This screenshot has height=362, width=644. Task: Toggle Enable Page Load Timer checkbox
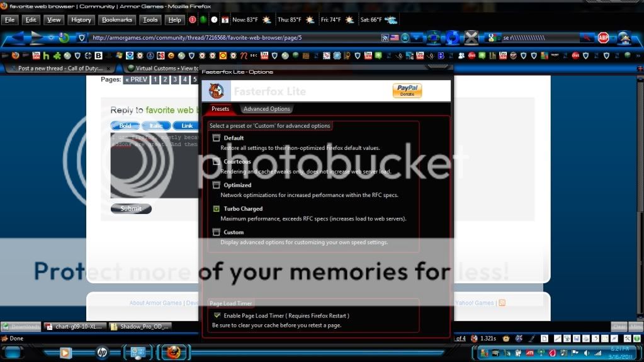[217, 315]
